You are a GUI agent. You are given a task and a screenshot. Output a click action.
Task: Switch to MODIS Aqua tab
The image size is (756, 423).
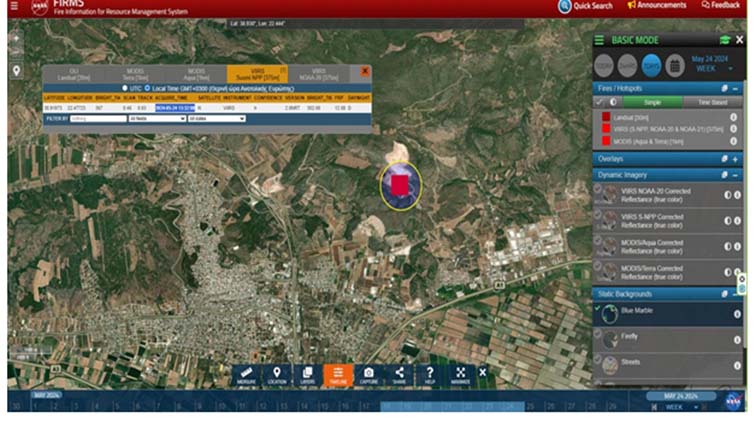[x=196, y=74]
